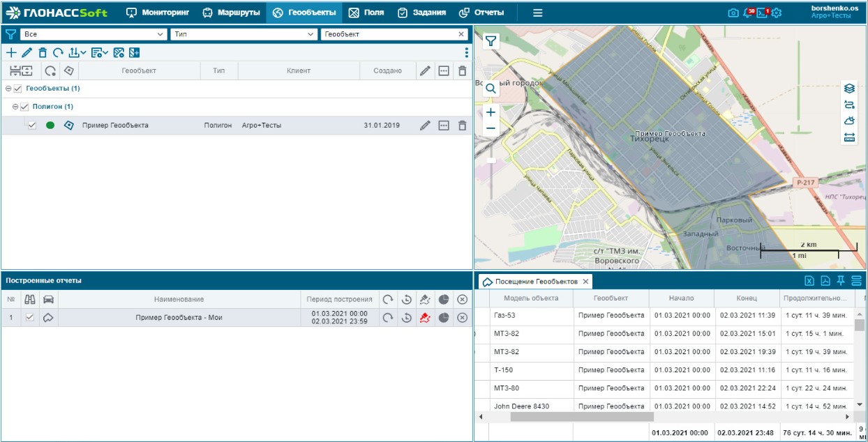
Task: Activate the map ruler measurement tool
Action: [x=849, y=137]
